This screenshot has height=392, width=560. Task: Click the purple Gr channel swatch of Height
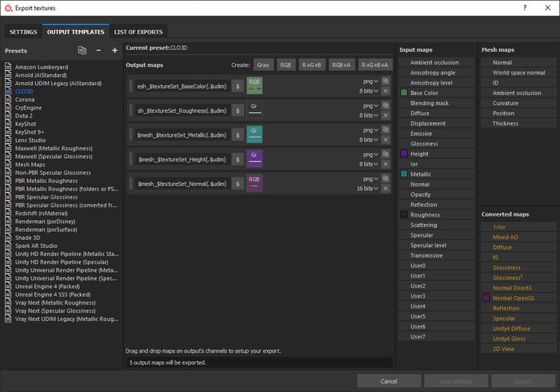pyautogui.click(x=255, y=159)
